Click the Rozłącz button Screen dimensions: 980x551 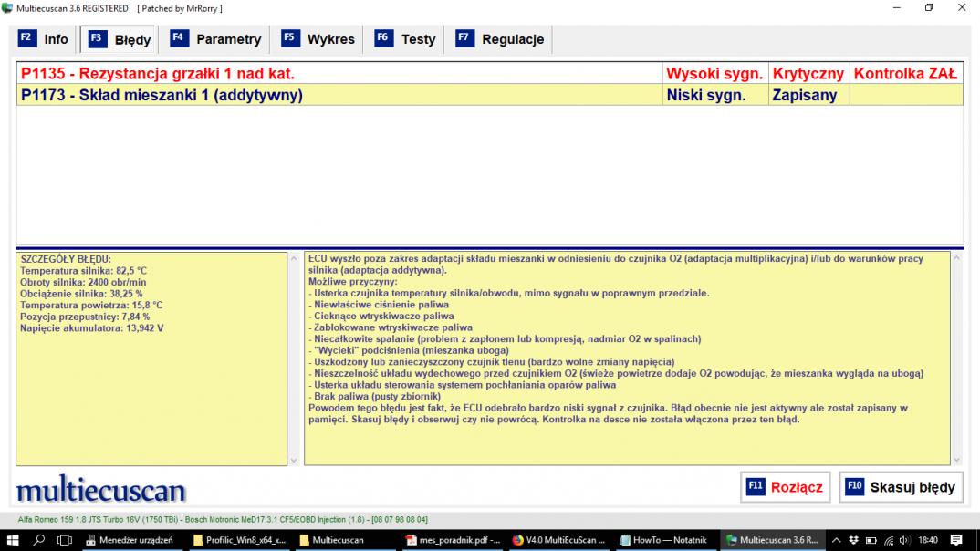tap(785, 487)
